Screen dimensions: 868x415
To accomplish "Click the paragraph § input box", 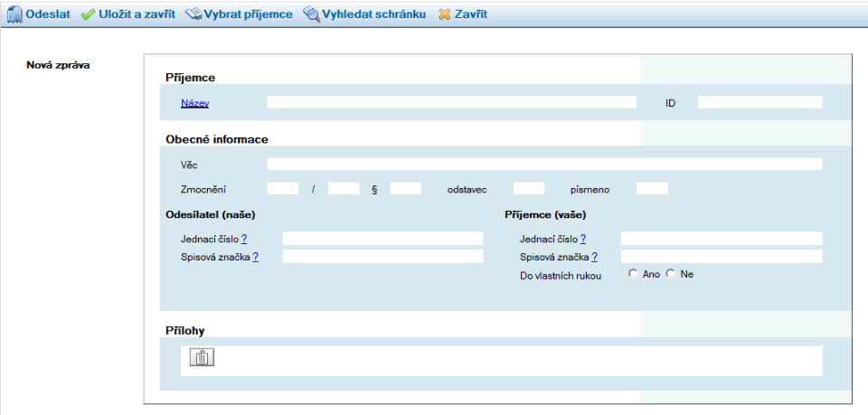I will (x=406, y=188).
